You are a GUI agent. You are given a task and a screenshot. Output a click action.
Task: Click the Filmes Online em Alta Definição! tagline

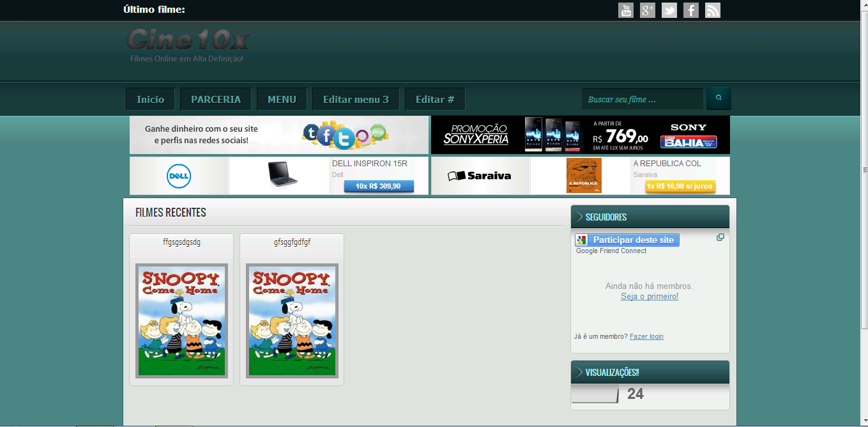pos(187,59)
